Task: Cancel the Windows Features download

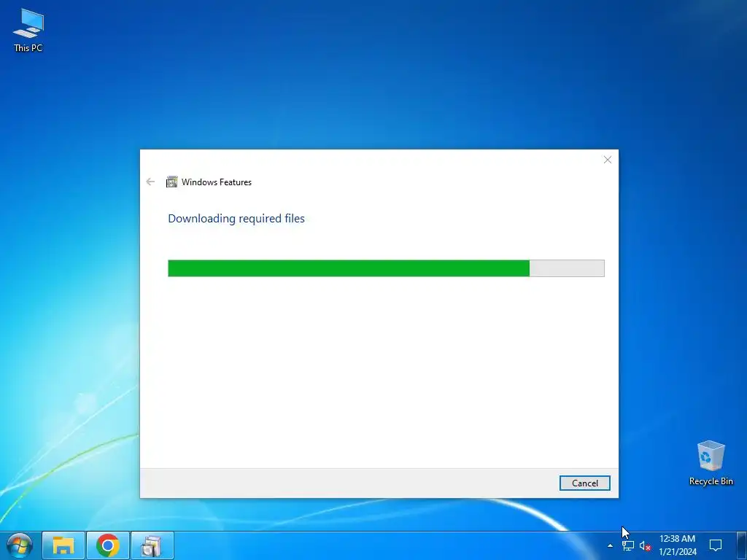Action: pos(584,483)
